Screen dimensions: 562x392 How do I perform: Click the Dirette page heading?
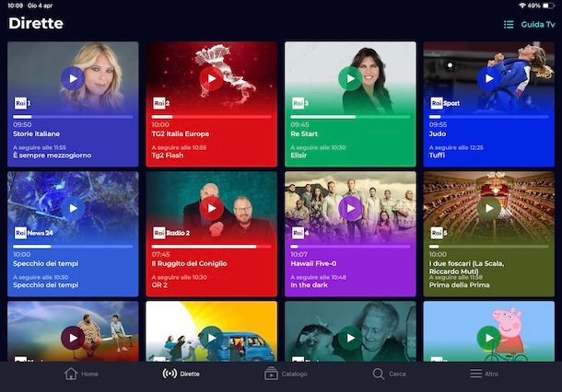tap(36, 23)
